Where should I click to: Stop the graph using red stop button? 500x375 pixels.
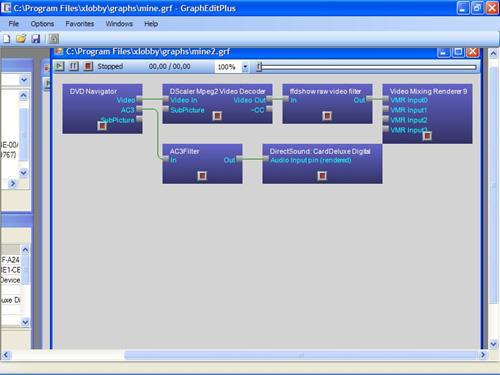pos(88,66)
